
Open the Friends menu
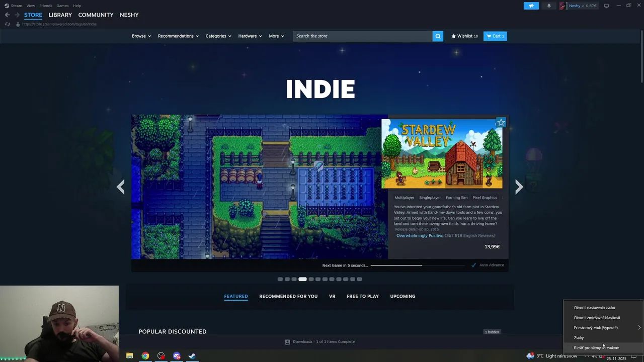[46, 6]
